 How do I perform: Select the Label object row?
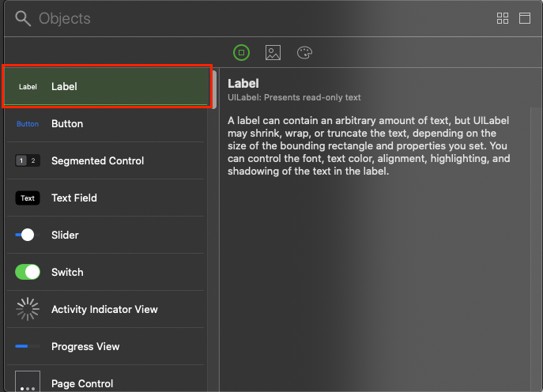[x=106, y=87]
